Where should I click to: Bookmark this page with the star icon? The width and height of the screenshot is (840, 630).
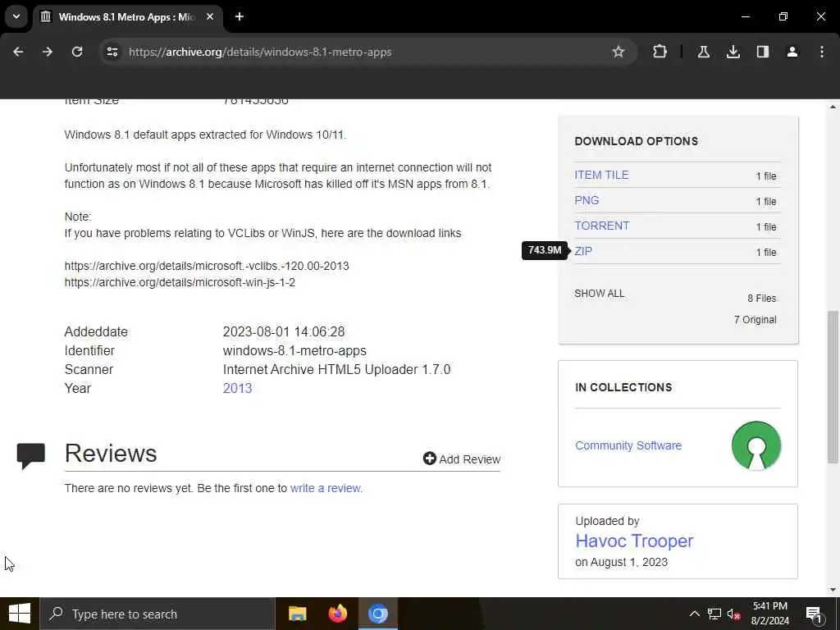pyautogui.click(x=619, y=52)
